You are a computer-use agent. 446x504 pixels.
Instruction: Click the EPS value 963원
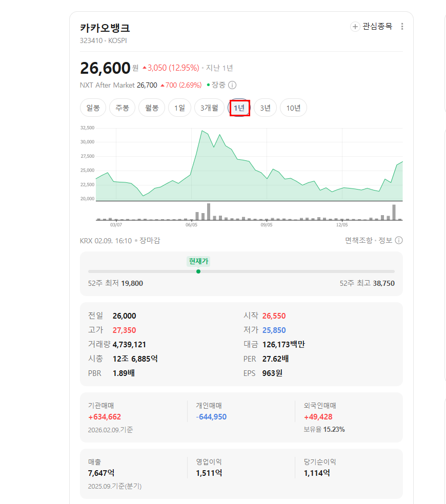pos(272,373)
